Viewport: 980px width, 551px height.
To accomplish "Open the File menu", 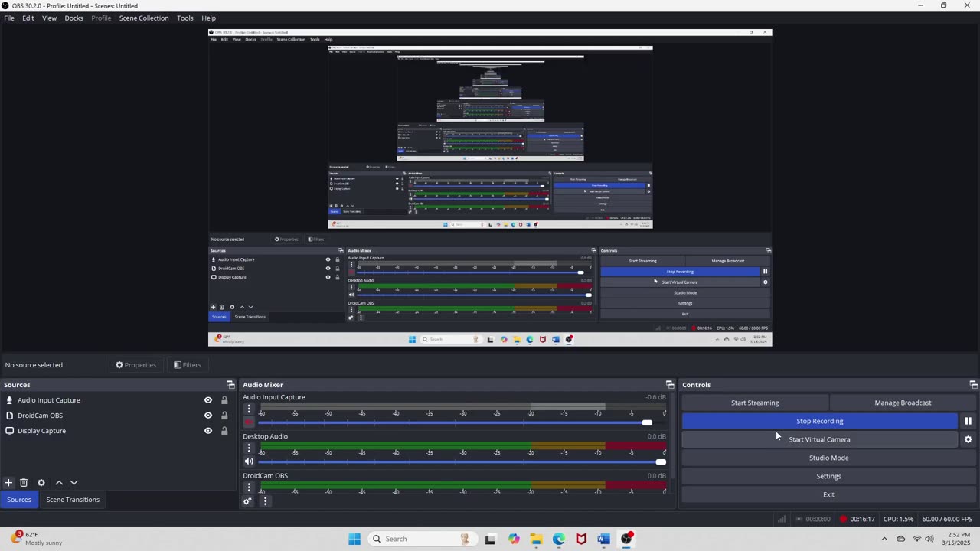I will [9, 18].
